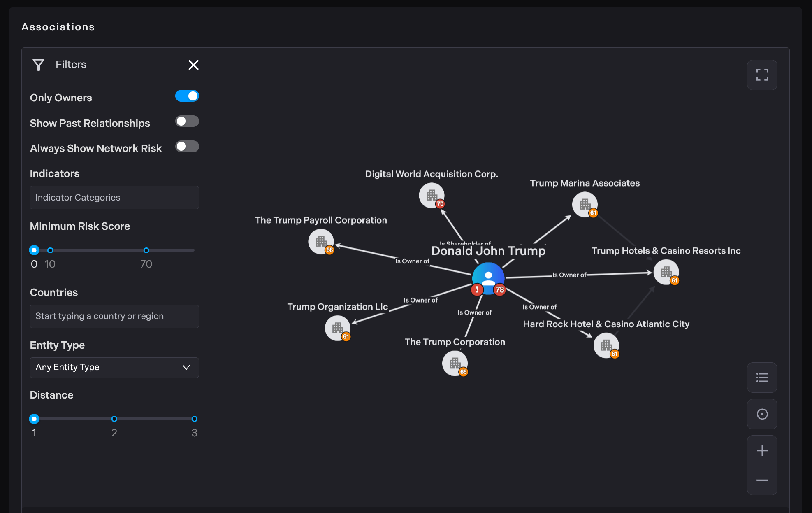812x513 pixels.
Task: Select the Trump Marina Associates building node
Action: (x=584, y=204)
